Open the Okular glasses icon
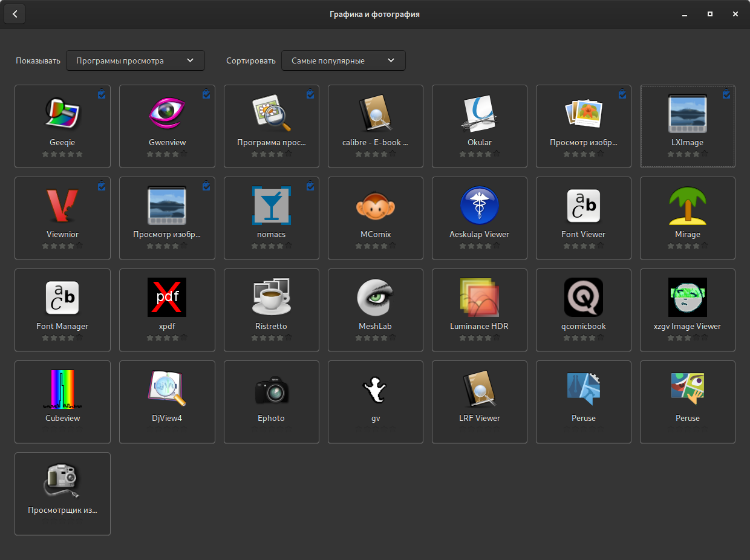Image resolution: width=750 pixels, height=560 pixels. point(480,112)
